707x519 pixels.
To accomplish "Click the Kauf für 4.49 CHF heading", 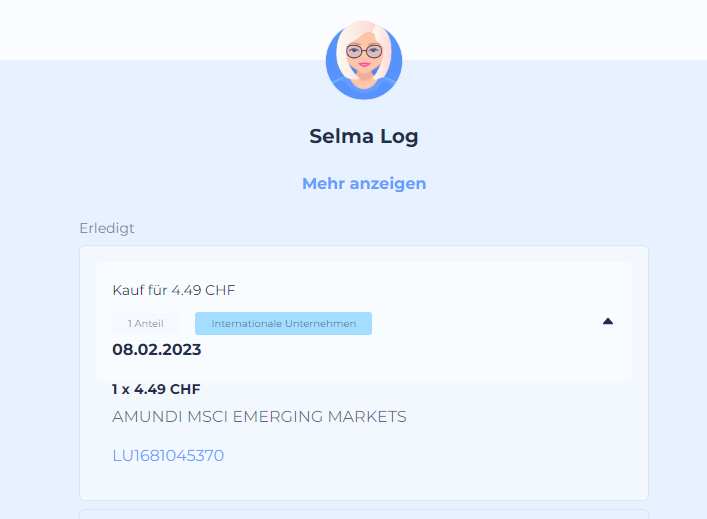I will point(174,290).
